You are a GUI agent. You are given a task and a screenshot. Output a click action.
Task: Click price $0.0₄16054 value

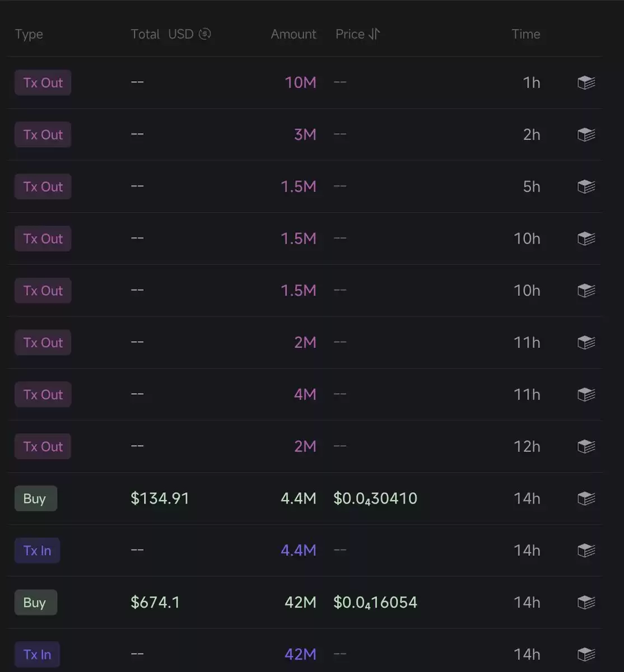[375, 603]
